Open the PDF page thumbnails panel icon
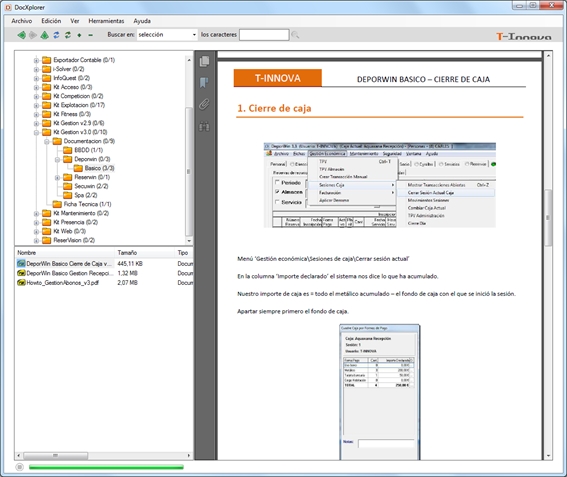The image size is (567, 477). point(204,61)
